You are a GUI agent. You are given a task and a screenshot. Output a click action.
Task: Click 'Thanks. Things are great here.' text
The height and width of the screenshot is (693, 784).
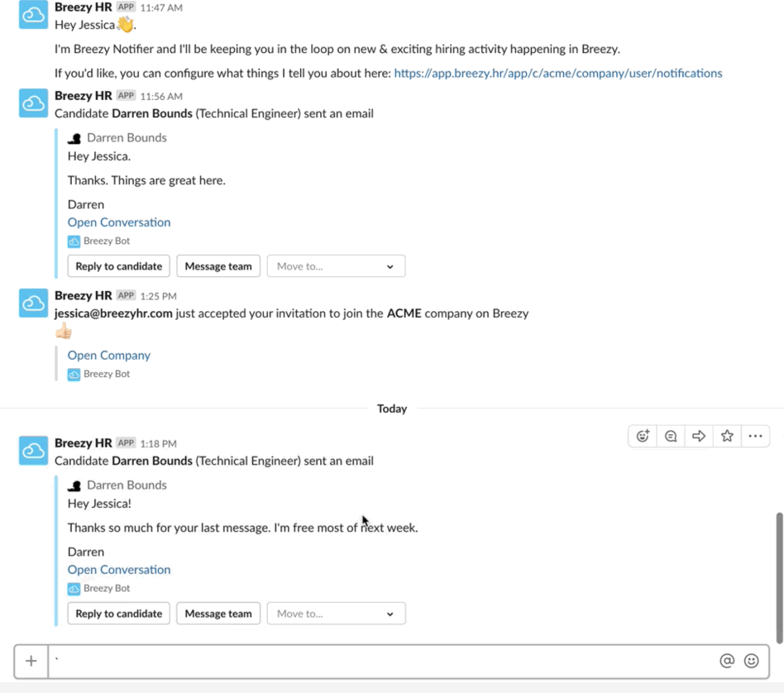pyautogui.click(x=146, y=180)
